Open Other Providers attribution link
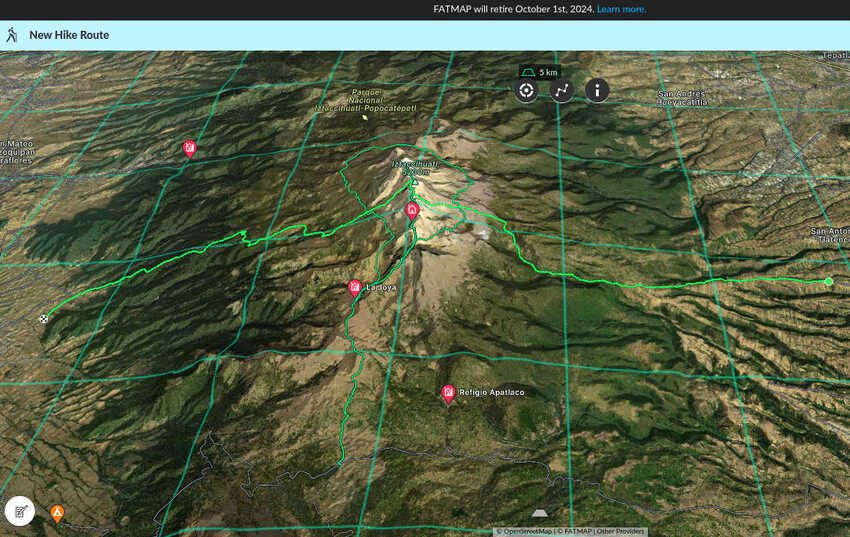The width and height of the screenshot is (850, 537). (622, 531)
